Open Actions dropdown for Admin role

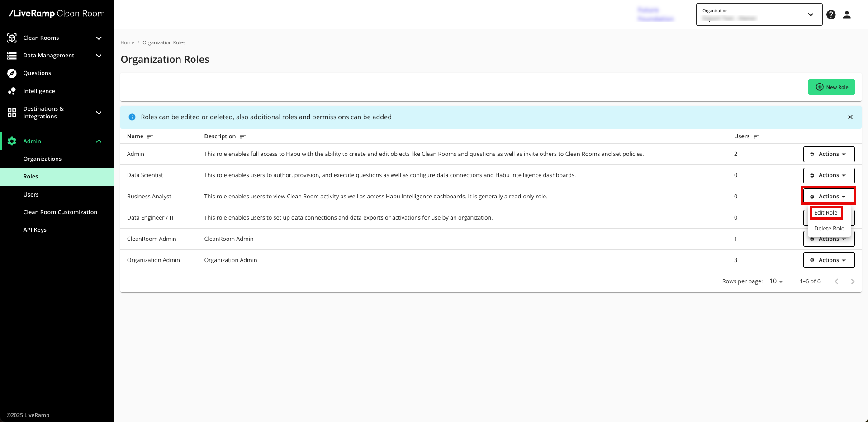click(829, 154)
